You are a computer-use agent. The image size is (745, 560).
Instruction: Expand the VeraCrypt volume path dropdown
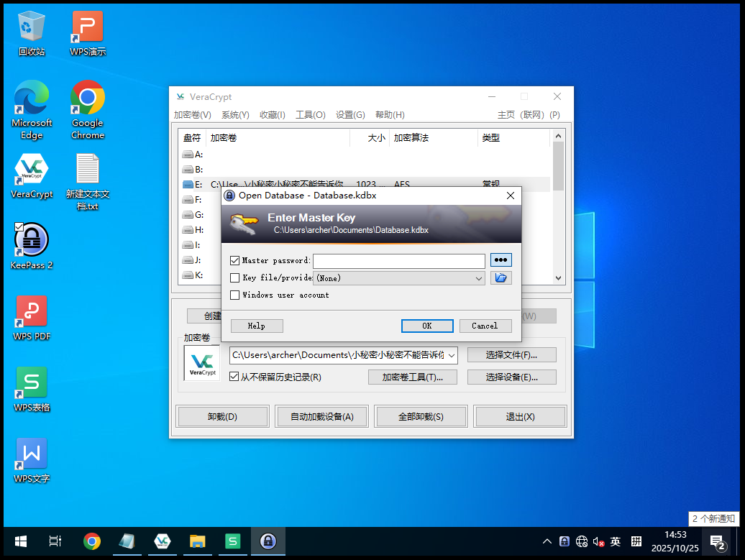[x=452, y=355]
